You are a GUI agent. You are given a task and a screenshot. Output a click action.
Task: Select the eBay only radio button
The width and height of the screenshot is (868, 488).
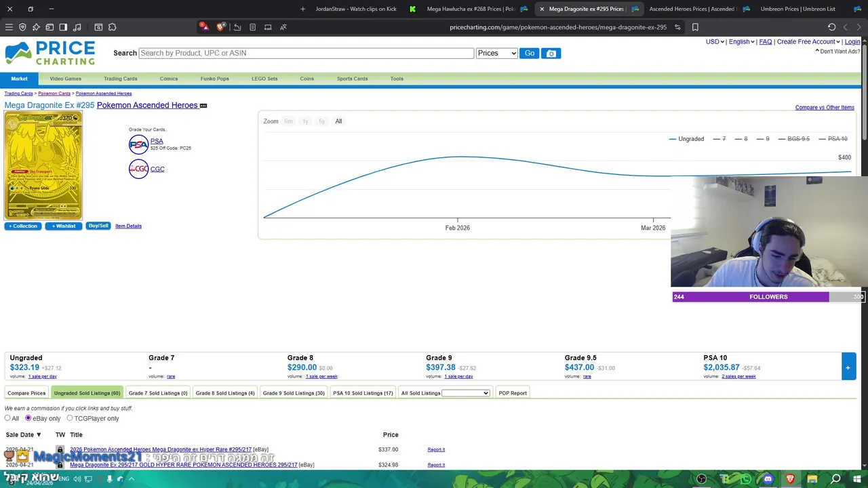(28, 418)
